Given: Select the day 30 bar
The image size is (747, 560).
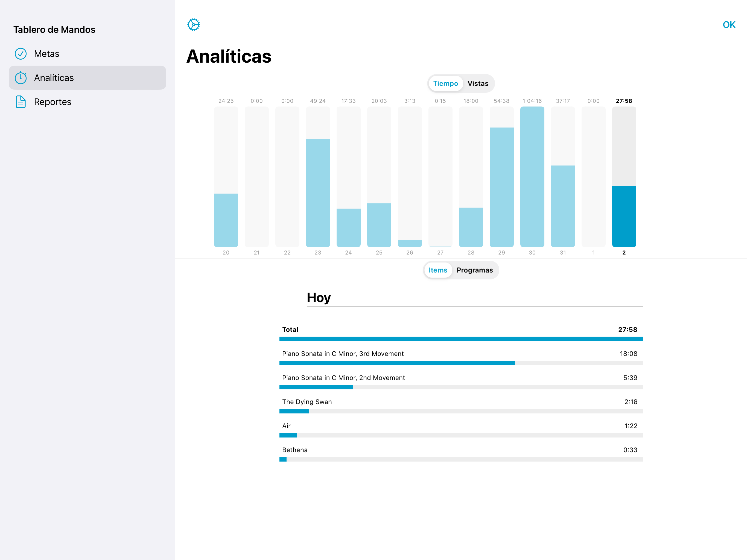Looking at the screenshot, I should pos(532,177).
